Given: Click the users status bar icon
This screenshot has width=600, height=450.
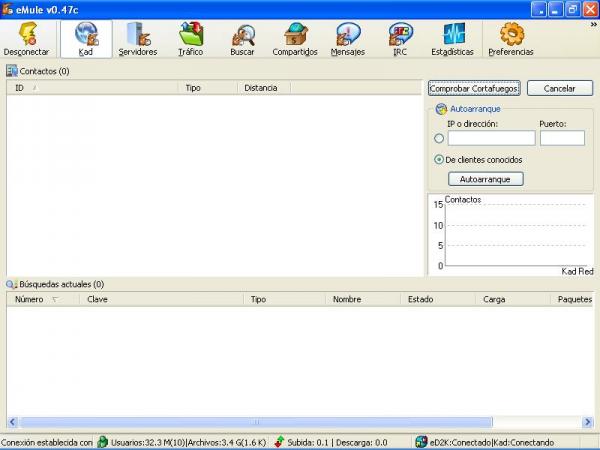Looking at the screenshot, I should point(103,442).
